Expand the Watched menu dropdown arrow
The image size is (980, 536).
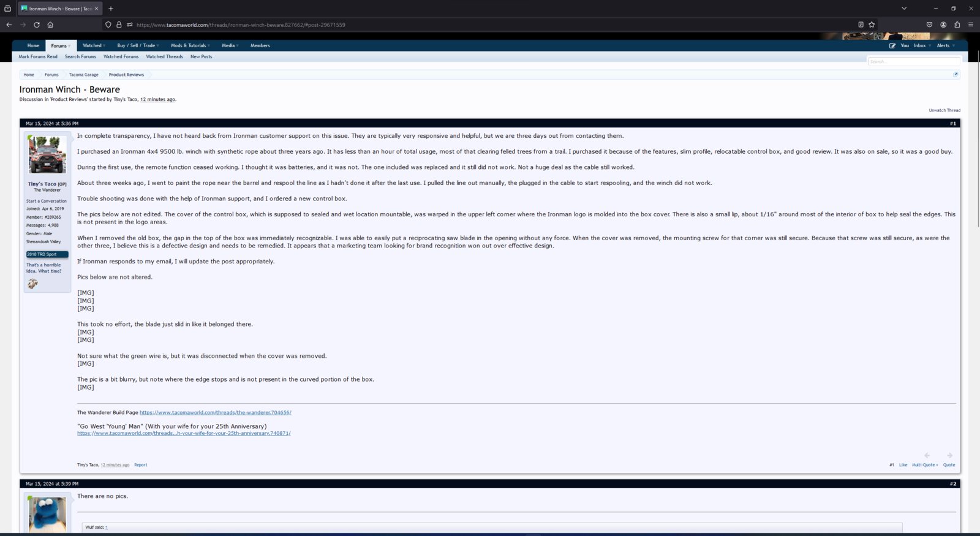(104, 46)
